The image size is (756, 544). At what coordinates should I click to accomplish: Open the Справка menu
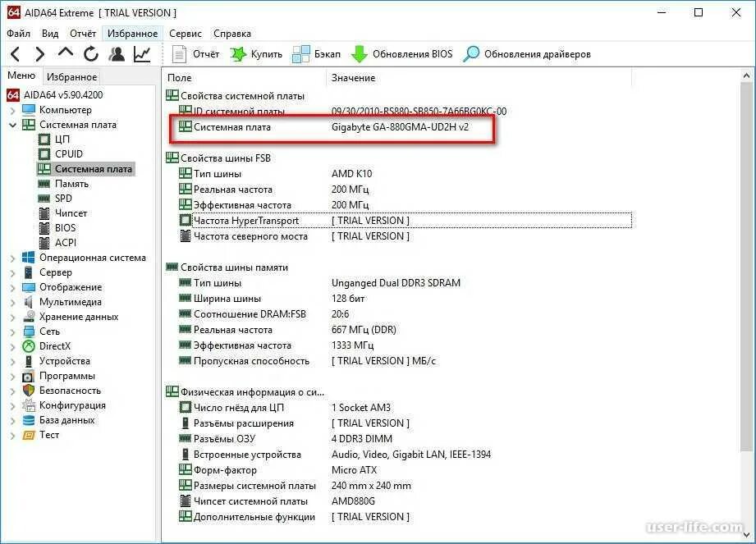point(232,34)
